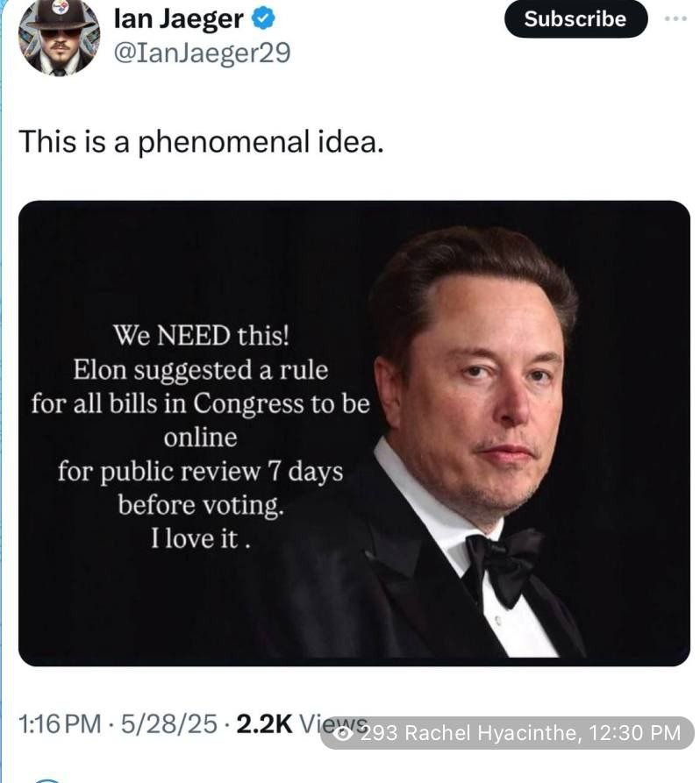
Task: Click the 293 view count number
Action: (x=379, y=732)
